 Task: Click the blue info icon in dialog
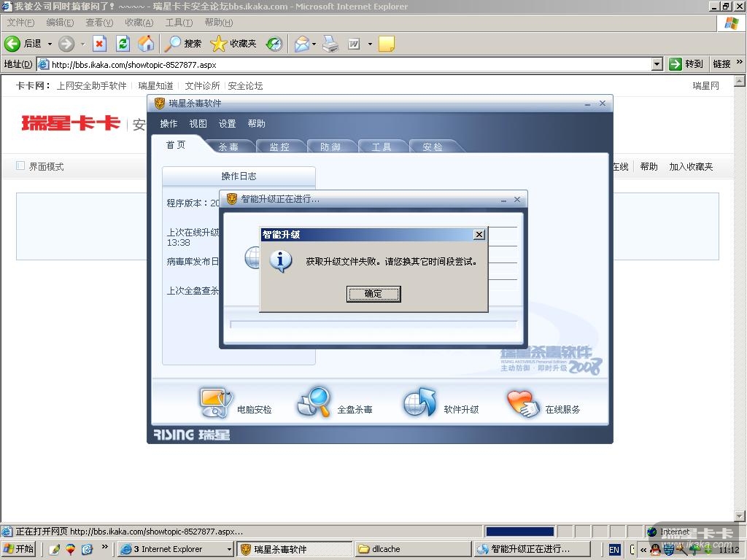click(x=281, y=261)
